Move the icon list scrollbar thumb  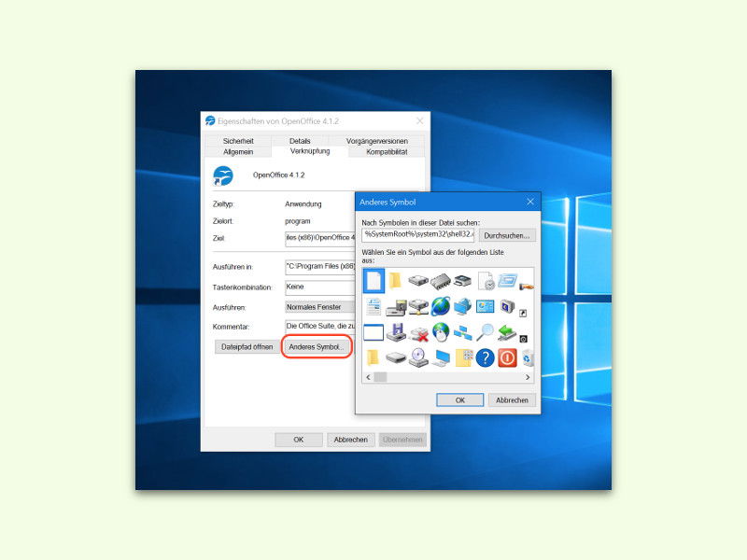[x=381, y=377]
